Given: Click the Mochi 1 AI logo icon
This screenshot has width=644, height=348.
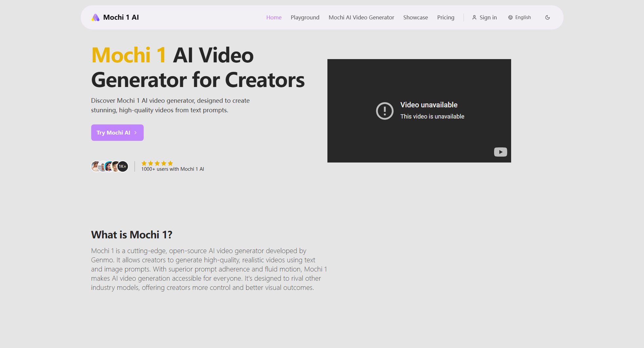Looking at the screenshot, I should pos(95,17).
